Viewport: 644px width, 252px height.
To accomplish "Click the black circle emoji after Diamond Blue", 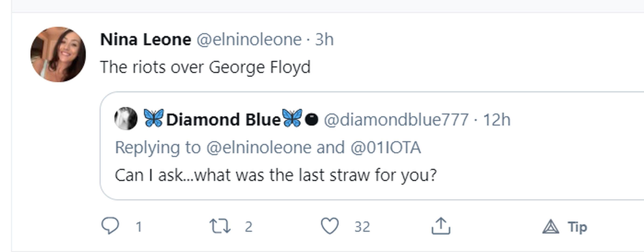I will 311,119.
